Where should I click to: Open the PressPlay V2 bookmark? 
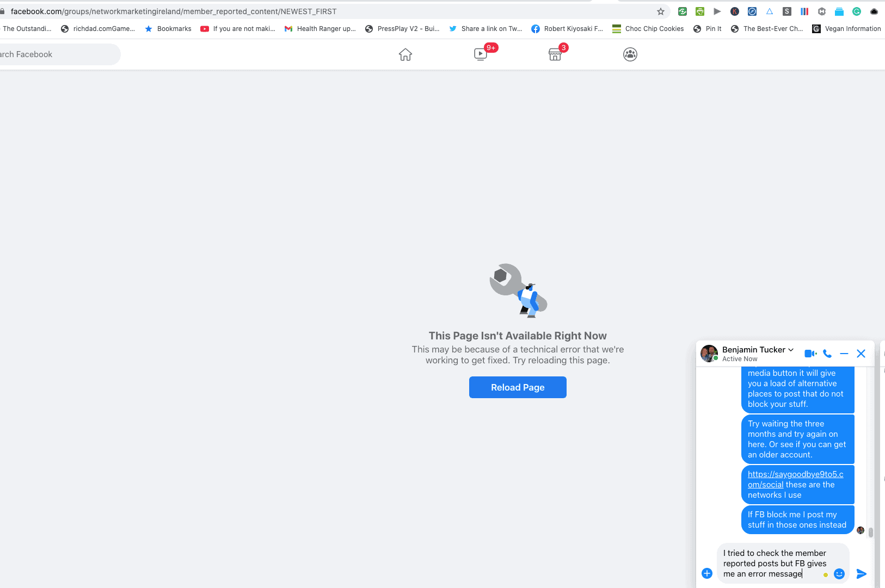tap(402, 29)
